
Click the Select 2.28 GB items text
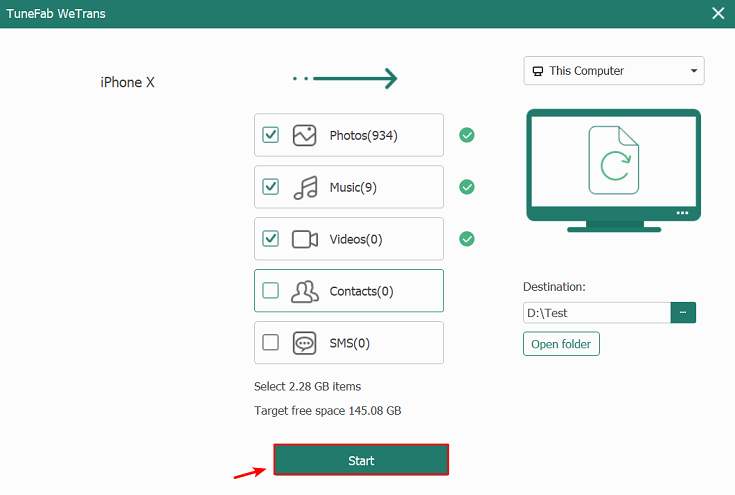click(x=308, y=387)
